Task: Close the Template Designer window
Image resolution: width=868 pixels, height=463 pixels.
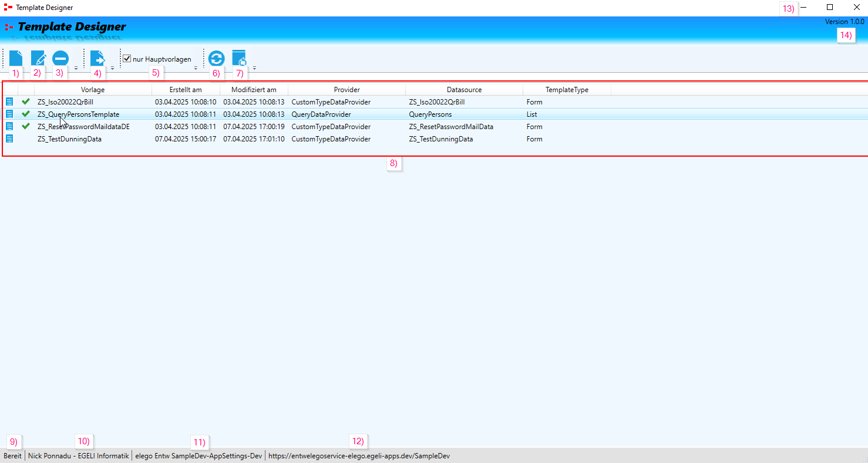Action: pyautogui.click(x=856, y=8)
